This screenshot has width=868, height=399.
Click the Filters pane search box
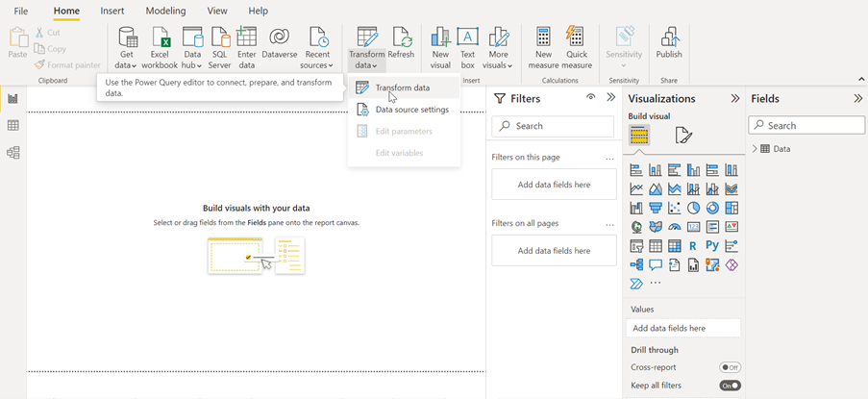[x=553, y=126]
